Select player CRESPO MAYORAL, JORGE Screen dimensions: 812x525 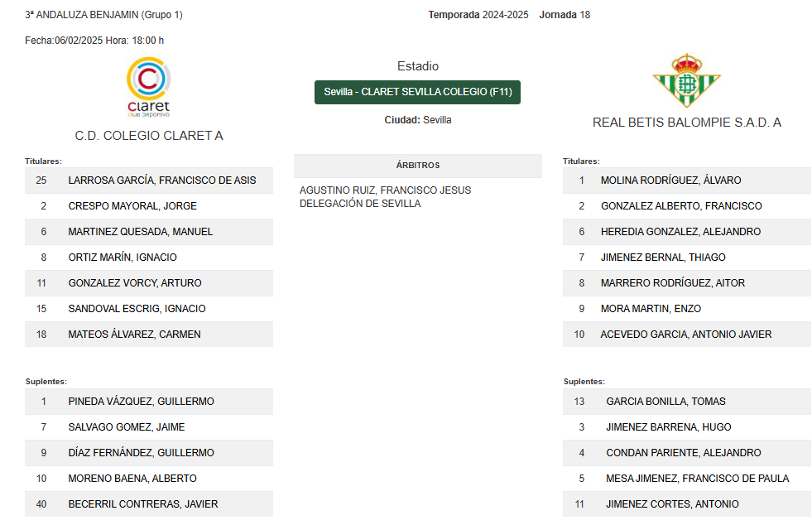coord(149,205)
